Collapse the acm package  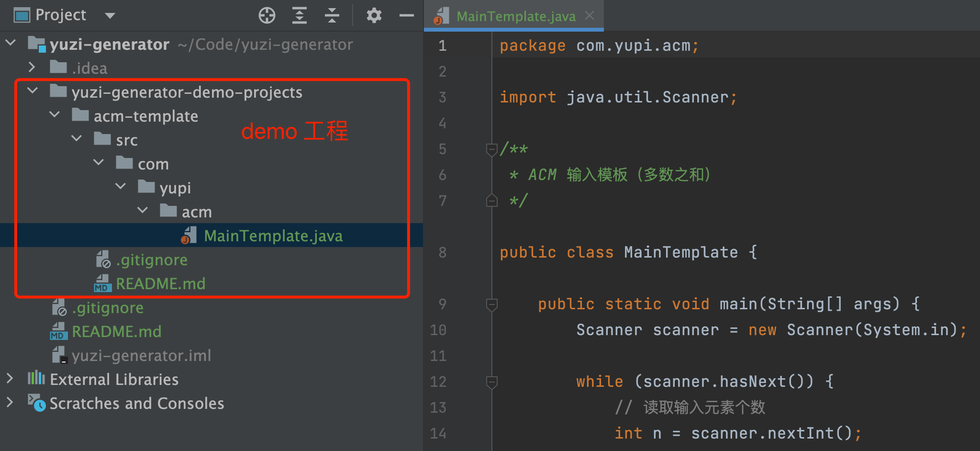coord(143,210)
